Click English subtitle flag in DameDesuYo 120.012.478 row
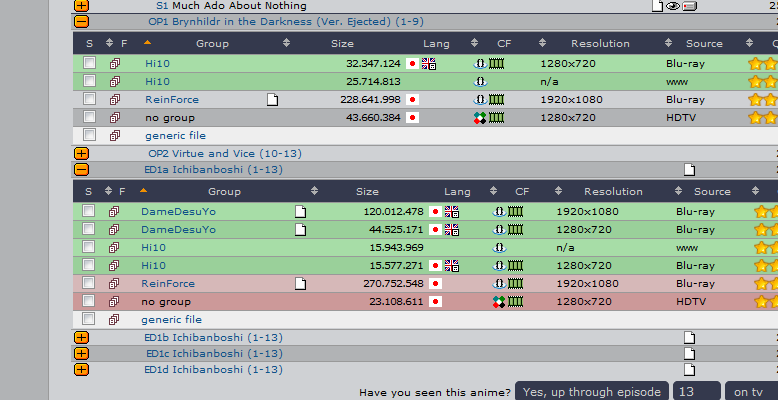 [x=452, y=212]
